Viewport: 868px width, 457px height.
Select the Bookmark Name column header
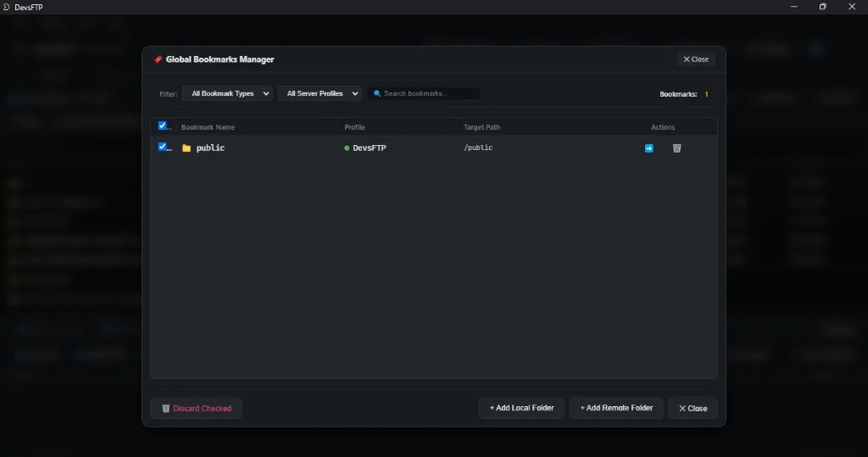208,127
